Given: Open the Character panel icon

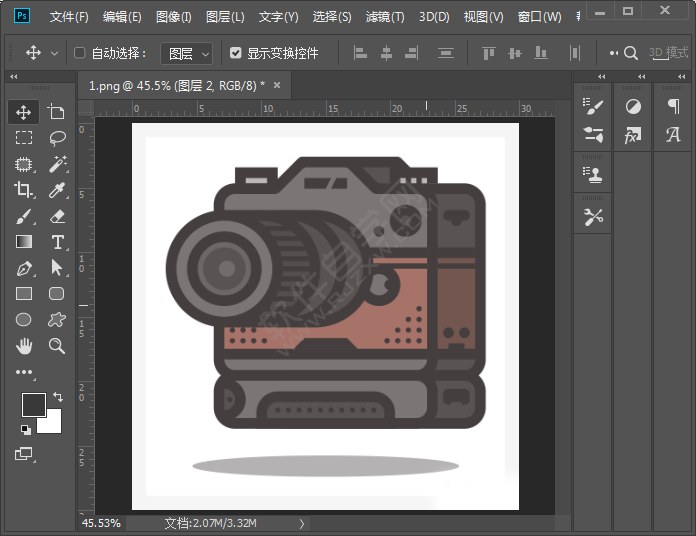Looking at the screenshot, I should [x=673, y=135].
